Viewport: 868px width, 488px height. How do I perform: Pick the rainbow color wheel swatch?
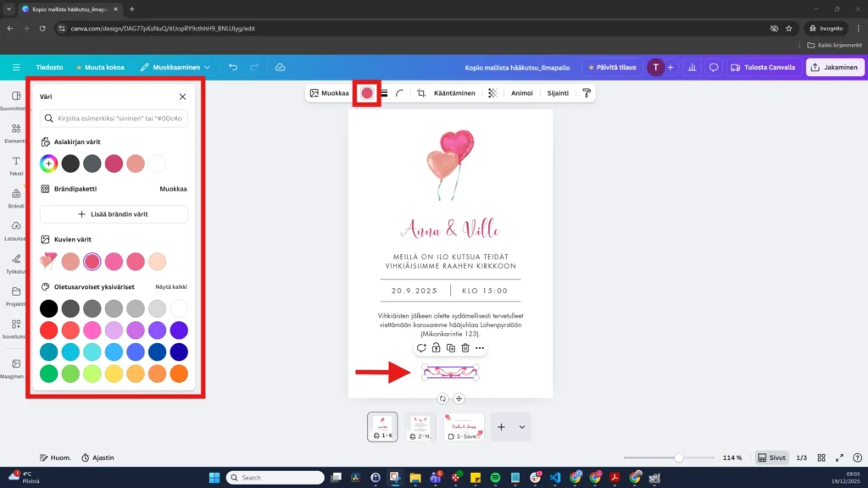point(48,164)
